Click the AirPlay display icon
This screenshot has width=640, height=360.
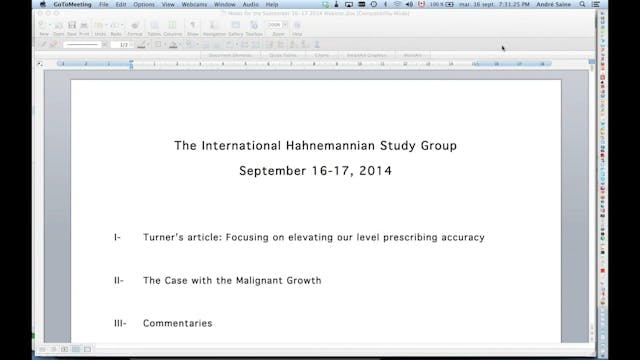pos(349,4)
